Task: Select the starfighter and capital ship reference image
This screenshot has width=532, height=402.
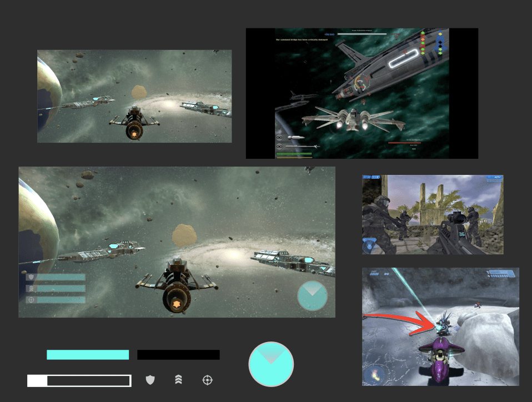Action: [362, 93]
